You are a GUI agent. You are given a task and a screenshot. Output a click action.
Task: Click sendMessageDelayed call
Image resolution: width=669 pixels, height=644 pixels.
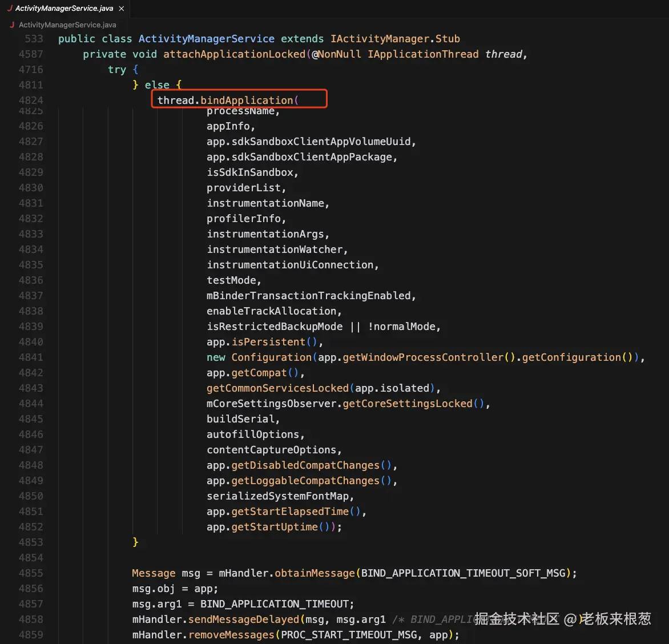point(244,619)
